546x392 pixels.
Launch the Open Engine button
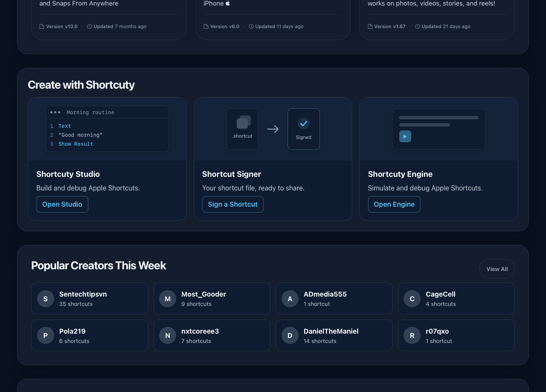tap(394, 204)
